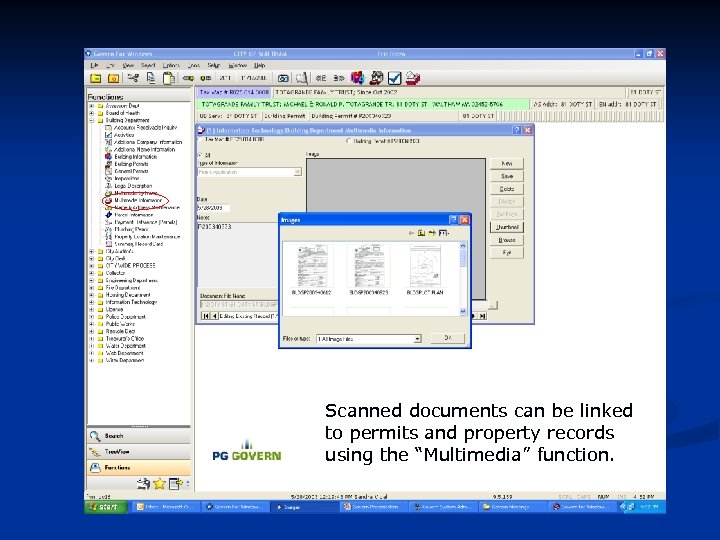Click the New button
The height and width of the screenshot is (540, 720).
pos(506,163)
